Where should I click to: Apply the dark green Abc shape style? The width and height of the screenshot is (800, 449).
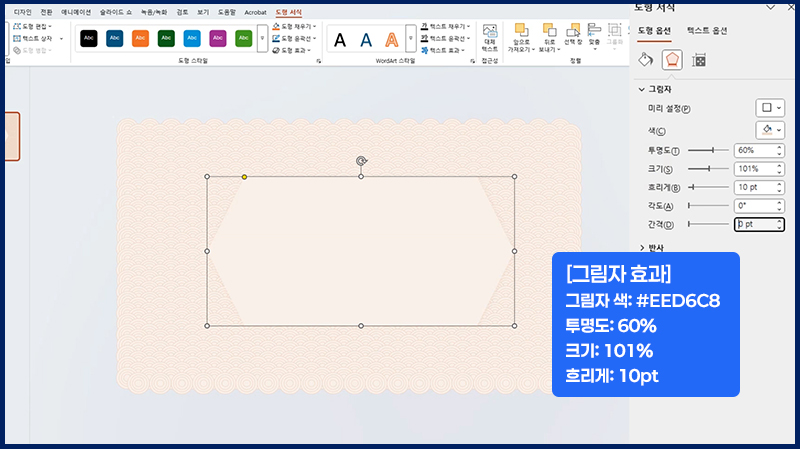click(x=166, y=38)
